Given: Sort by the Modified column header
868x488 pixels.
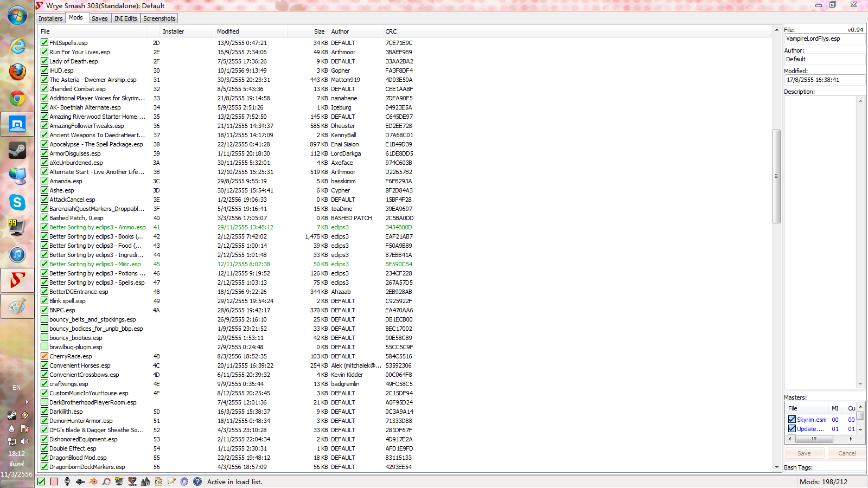Looking at the screenshot, I should 251,31.
